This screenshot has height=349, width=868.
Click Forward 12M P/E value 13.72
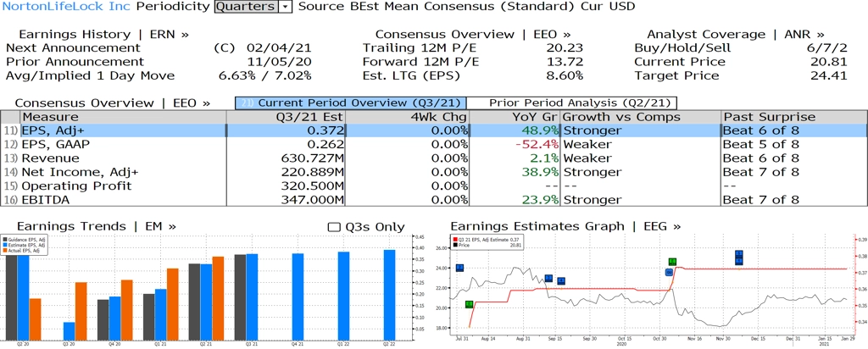[x=566, y=62]
